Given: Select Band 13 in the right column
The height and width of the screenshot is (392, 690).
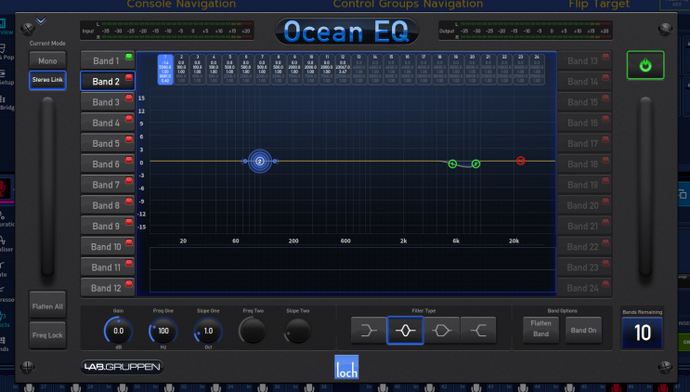Looking at the screenshot, I should 584,61.
